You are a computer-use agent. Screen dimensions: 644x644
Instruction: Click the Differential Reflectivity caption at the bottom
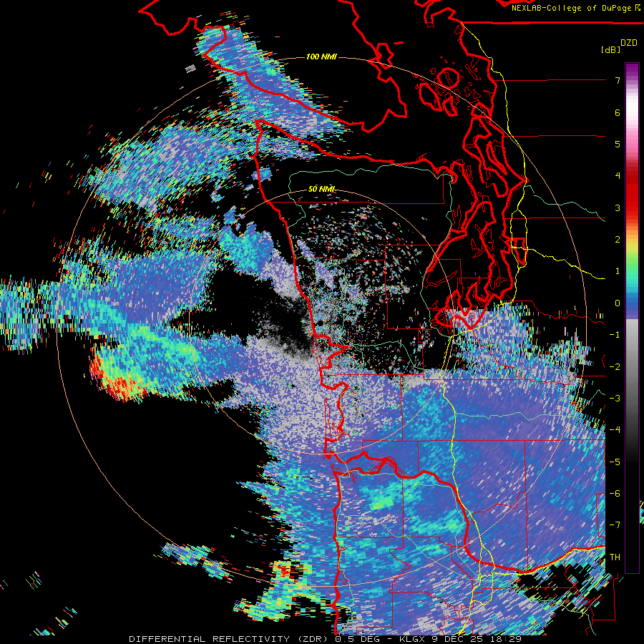[326, 639]
